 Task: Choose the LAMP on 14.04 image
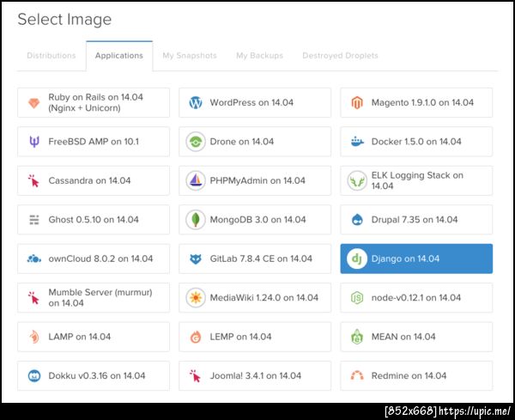point(94,337)
